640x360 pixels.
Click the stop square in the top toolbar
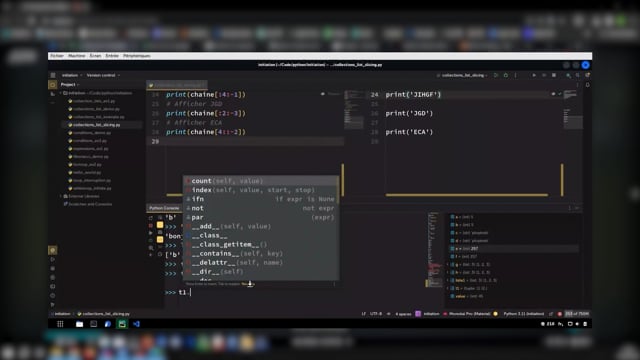[x=554, y=75]
